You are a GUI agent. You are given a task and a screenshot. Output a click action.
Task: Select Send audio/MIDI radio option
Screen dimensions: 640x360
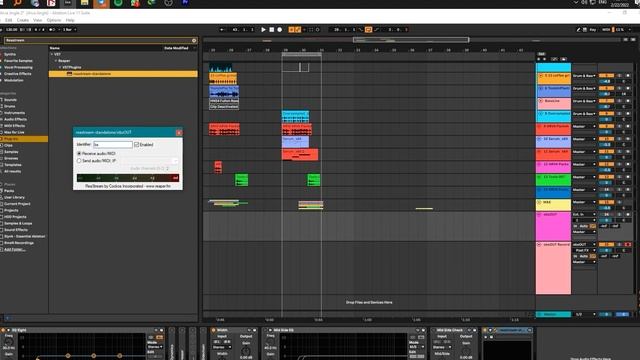coord(79,161)
